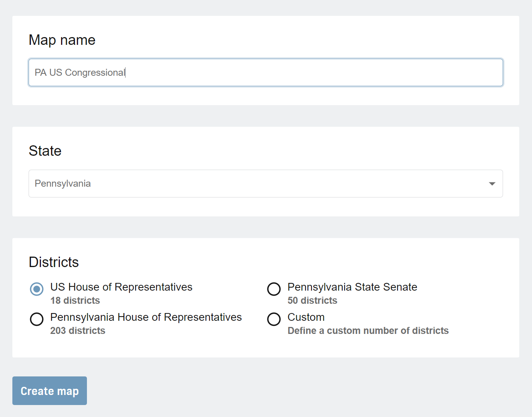532x417 pixels.
Task: Click the State section heading
Action: point(45,151)
